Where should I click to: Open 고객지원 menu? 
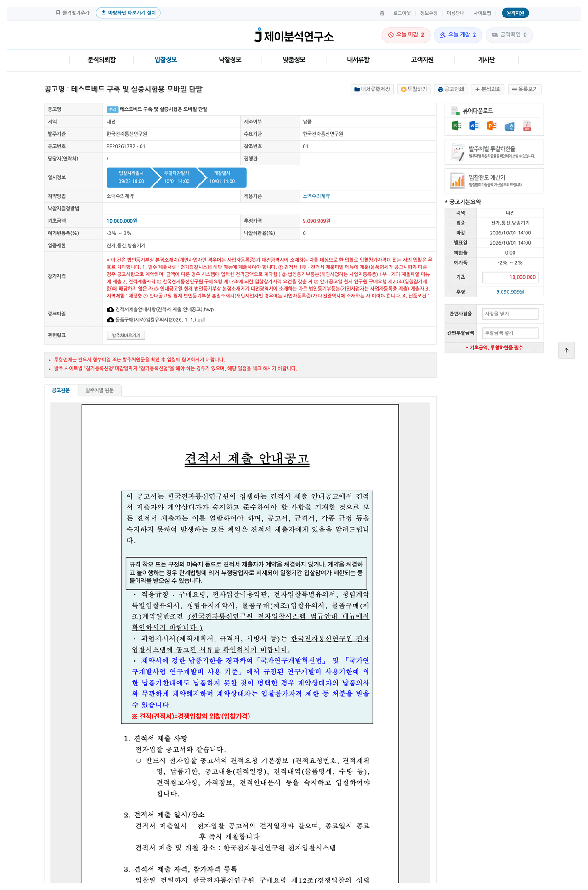pyautogui.click(x=422, y=60)
